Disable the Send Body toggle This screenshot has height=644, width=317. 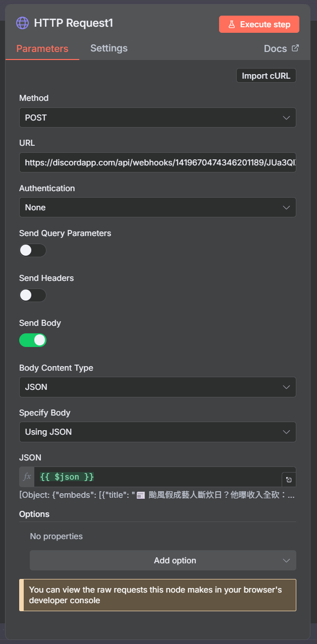(x=33, y=340)
